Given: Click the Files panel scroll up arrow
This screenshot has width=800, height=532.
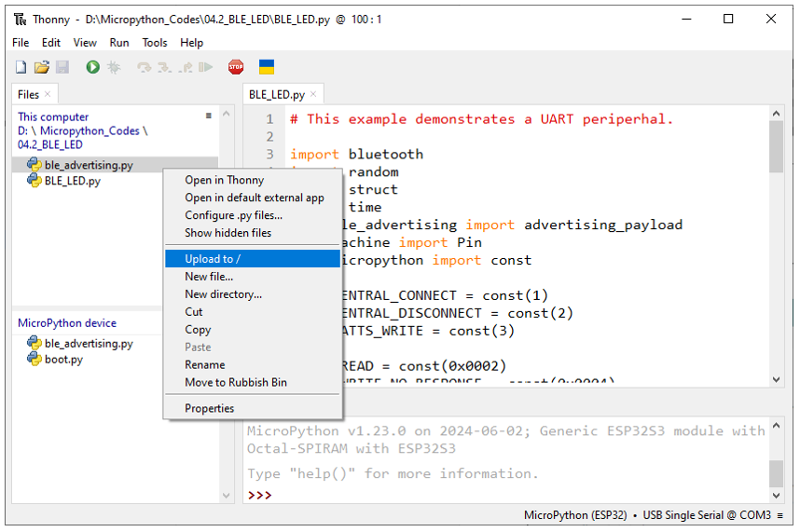Looking at the screenshot, I should point(227,114).
